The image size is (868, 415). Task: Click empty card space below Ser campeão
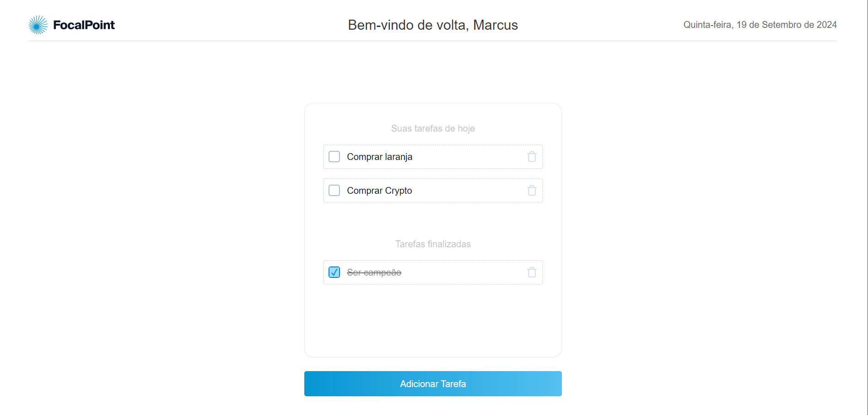click(433, 320)
